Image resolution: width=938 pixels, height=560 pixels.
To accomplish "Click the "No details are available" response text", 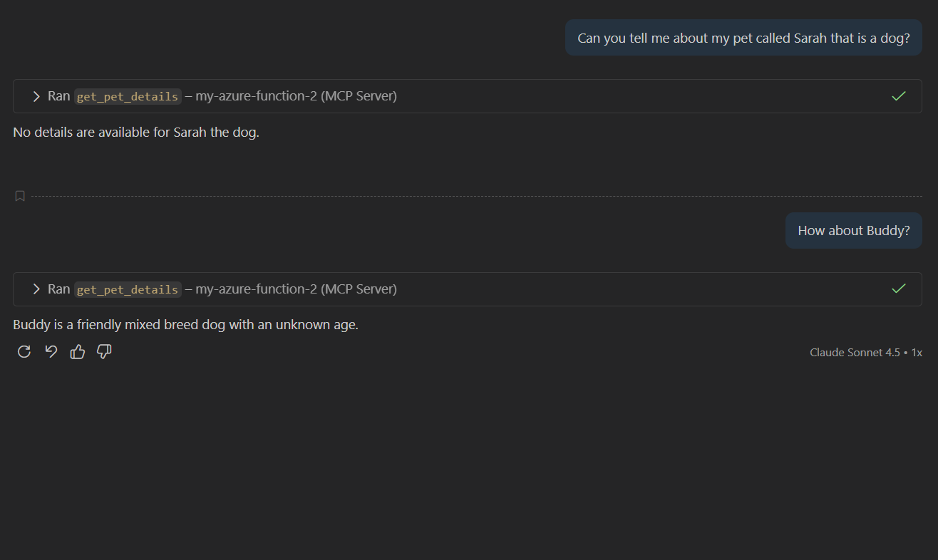I will coord(136,133).
